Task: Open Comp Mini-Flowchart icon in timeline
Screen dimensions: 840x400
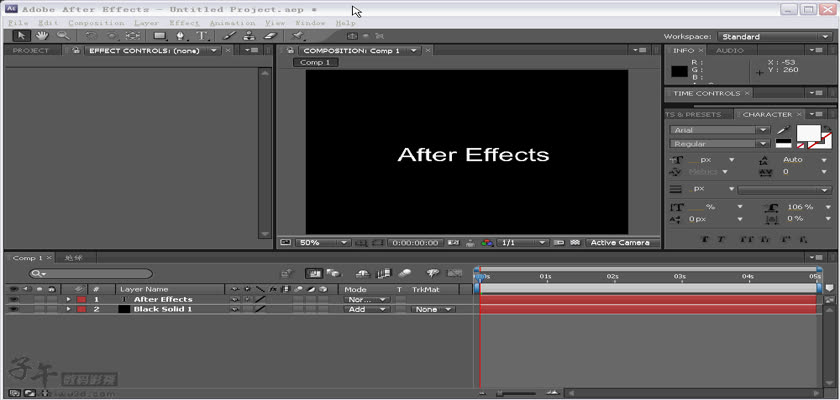Action: pos(287,274)
